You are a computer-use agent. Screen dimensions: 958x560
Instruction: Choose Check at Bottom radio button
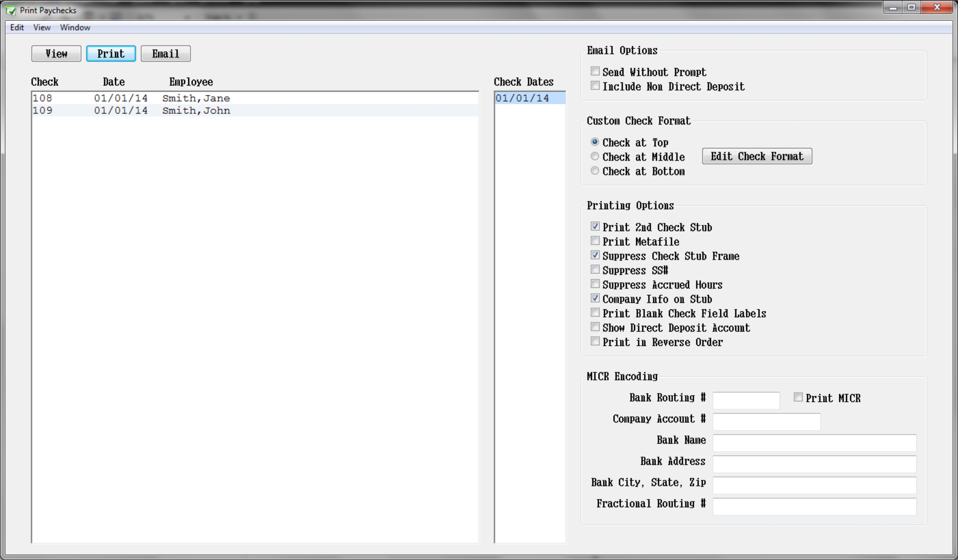click(595, 171)
